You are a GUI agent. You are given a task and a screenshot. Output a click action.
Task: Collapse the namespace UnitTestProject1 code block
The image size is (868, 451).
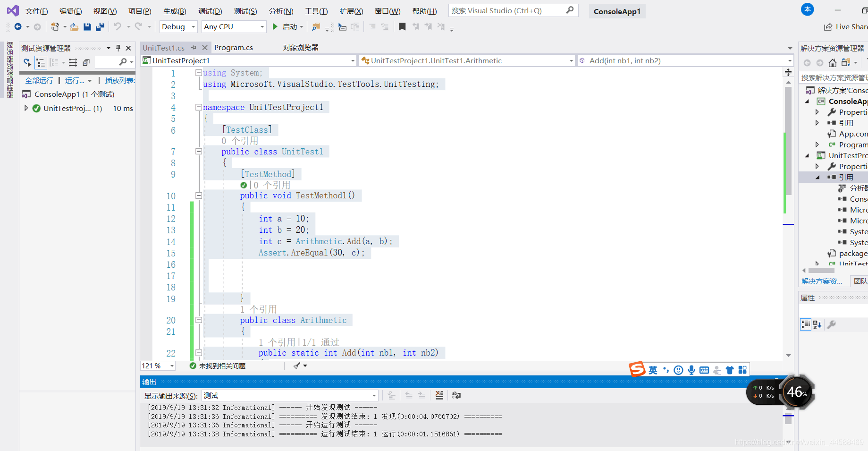199,107
